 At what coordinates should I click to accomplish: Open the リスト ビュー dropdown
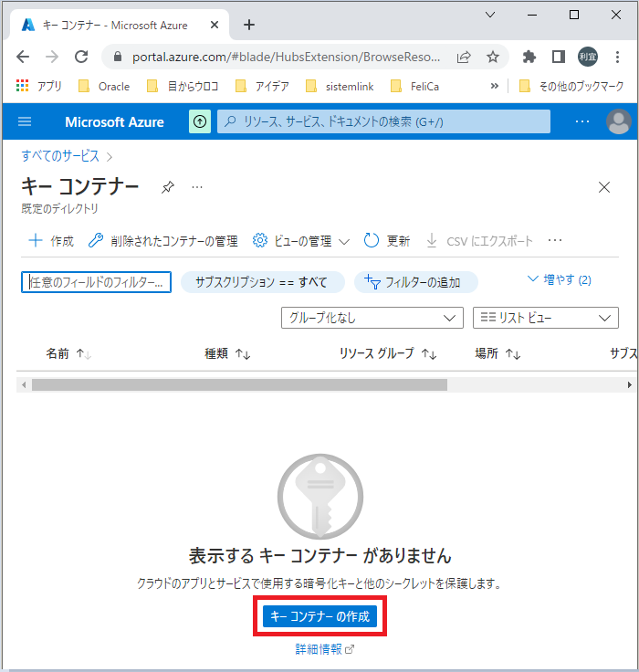(x=546, y=318)
